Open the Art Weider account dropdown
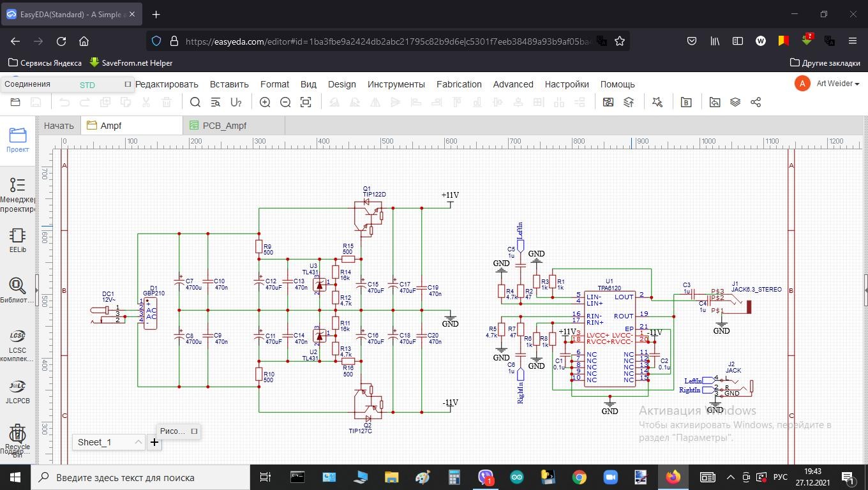Screen dimensions: 868x490 (x=837, y=84)
